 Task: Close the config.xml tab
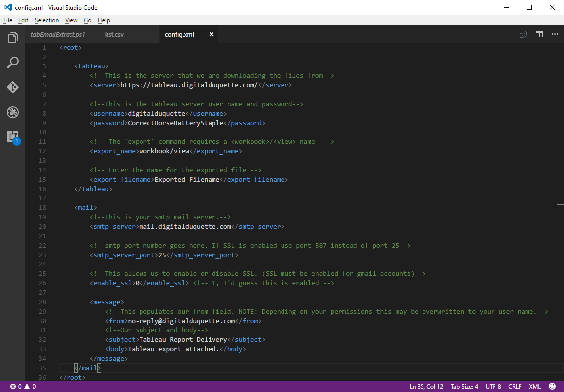(x=211, y=35)
